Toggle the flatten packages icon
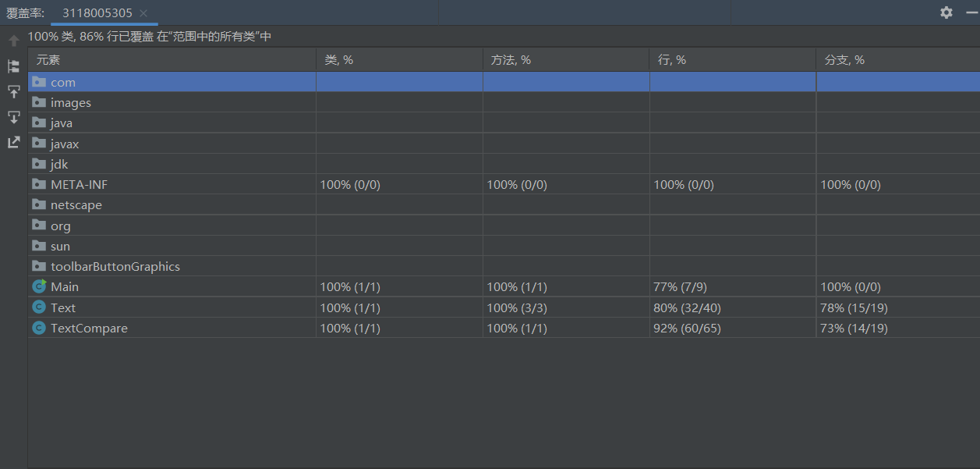Image resolution: width=980 pixels, height=469 pixels. [13, 66]
